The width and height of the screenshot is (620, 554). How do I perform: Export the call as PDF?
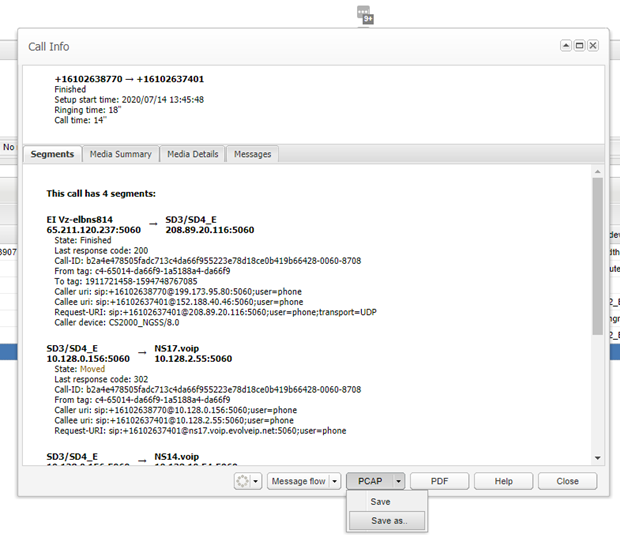click(438, 481)
